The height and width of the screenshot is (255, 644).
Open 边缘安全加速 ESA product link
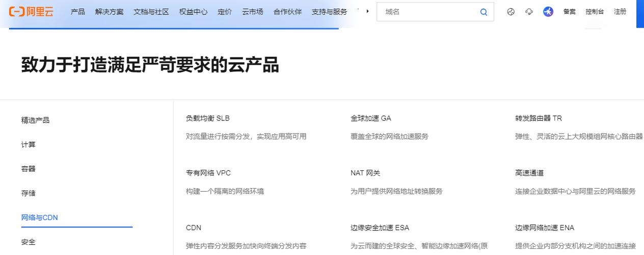point(380,228)
